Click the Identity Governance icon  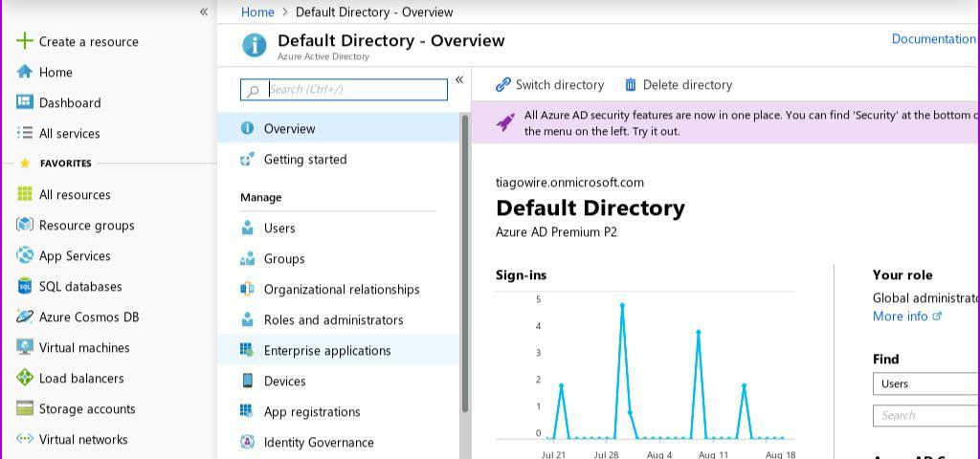coord(248,442)
